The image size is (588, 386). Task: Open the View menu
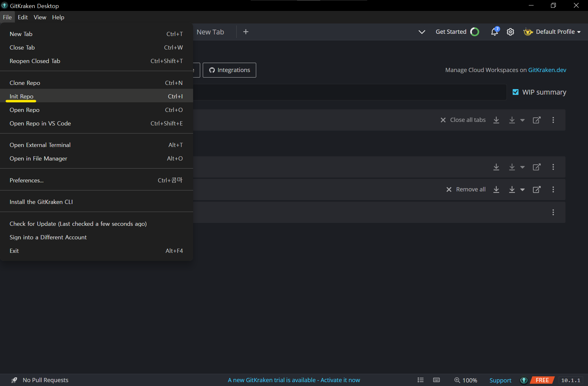click(40, 17)
